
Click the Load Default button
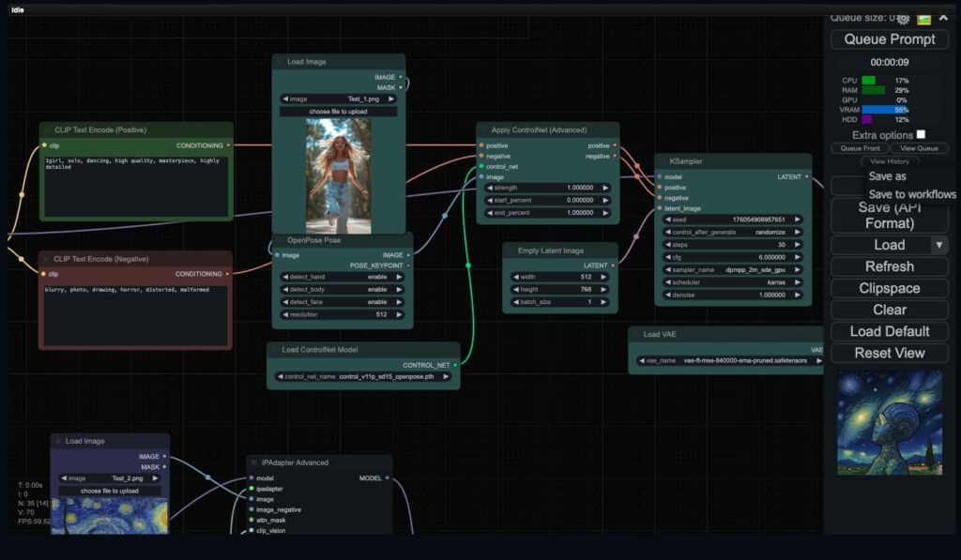click(x=890, y=331)
